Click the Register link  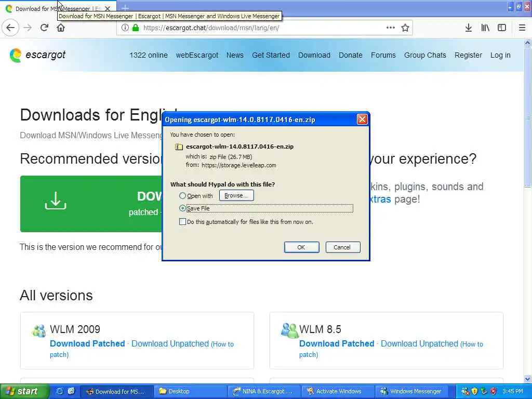click(468, 55)
